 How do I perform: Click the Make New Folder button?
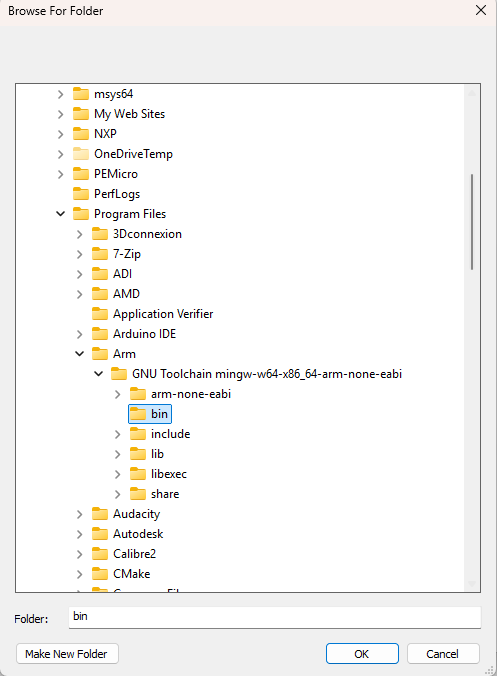(67, 654)
